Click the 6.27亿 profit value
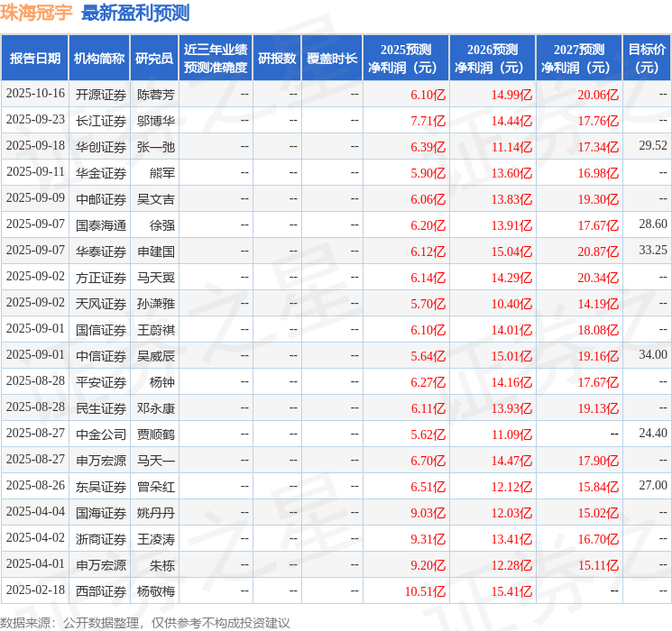672x631 pixels. tap(428, 382)
